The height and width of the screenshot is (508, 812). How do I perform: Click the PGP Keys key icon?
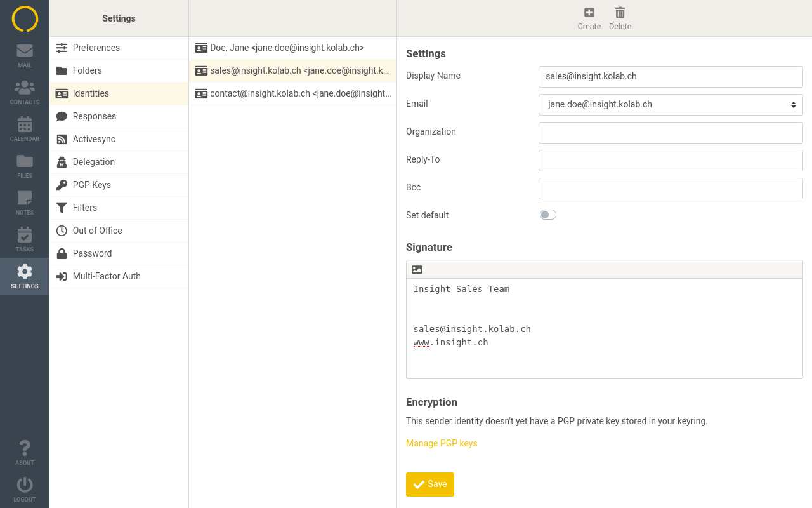pyautogui.click(x=62, y=185)
